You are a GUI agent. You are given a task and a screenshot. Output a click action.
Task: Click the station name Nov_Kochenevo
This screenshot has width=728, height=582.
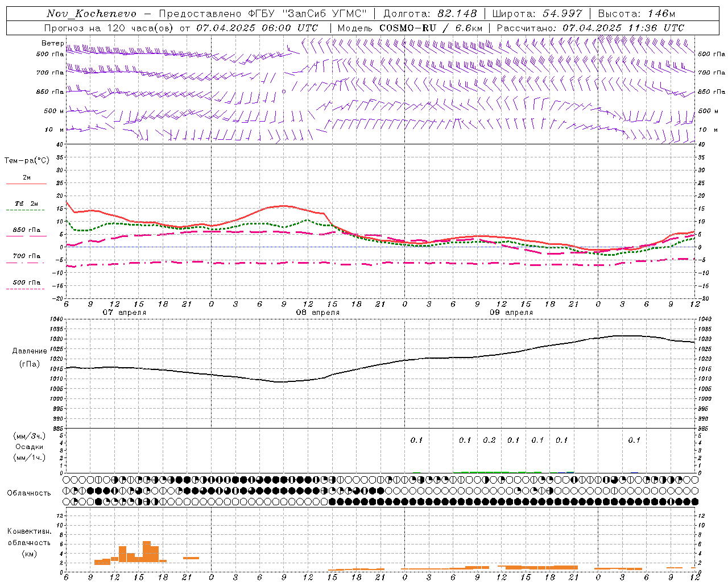pyautogui.click(x=92, y=14)
